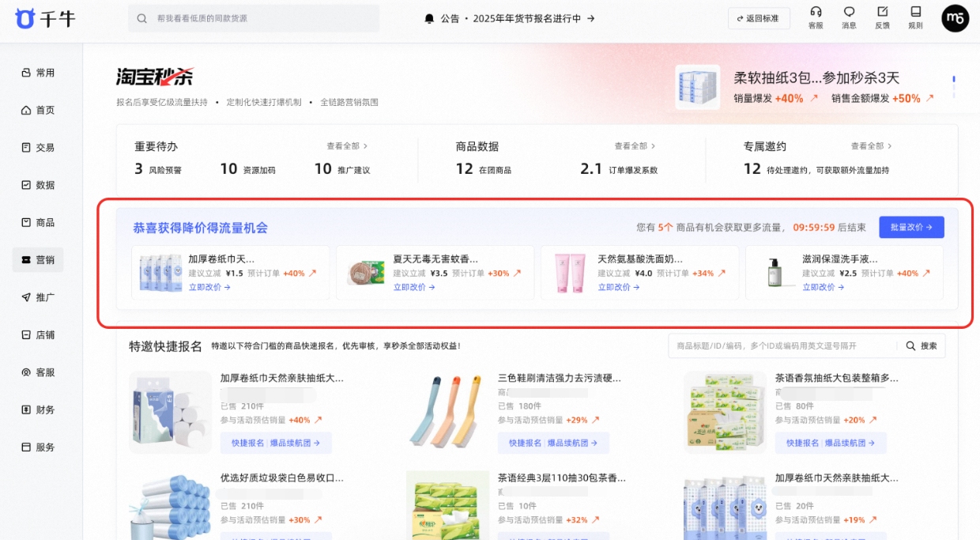Screen dimensions: 980x540
Task: Click 立即改价 for 滋润保湿洗手液
Action: coord(824,287)
